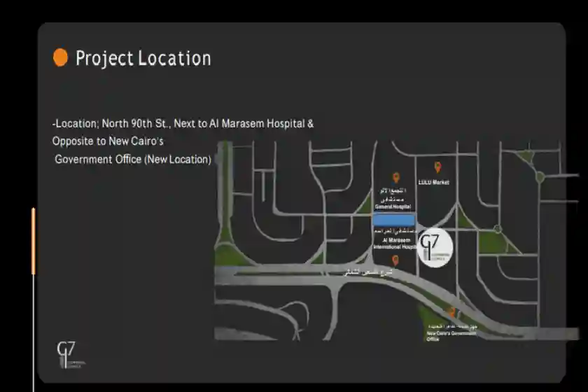Screen dimensions: 588x392
Task: Click the General Hospital label text
Action: pos(394,207)
